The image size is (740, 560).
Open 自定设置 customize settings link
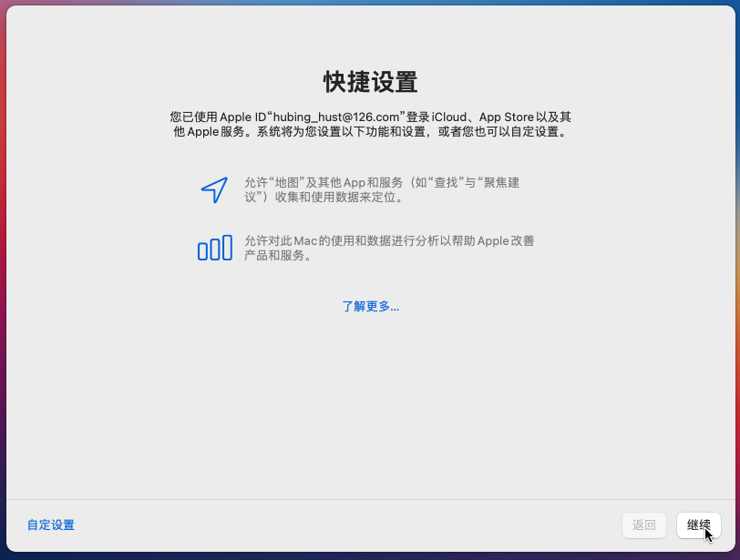(51, 525)
